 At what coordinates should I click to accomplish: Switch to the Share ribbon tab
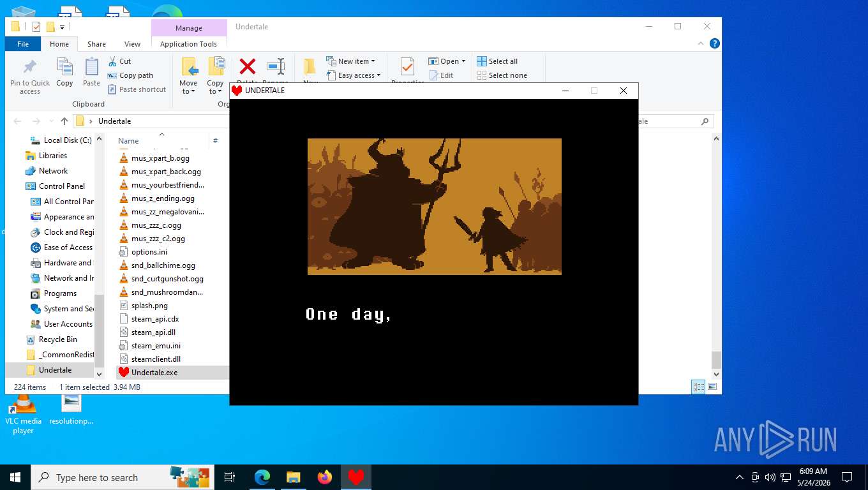(97, 44)
